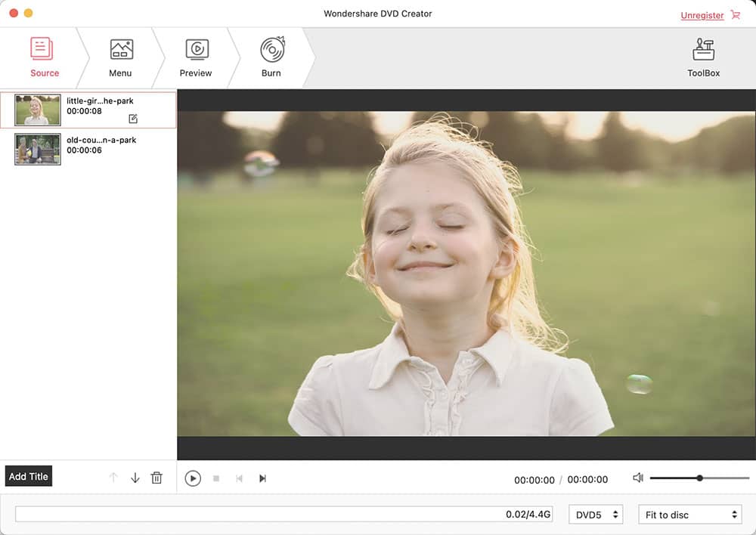The width and height of the screenshot is (756, 535).
Task: Move selected clip down using arrow icon
Action: (x=134, y=478)
